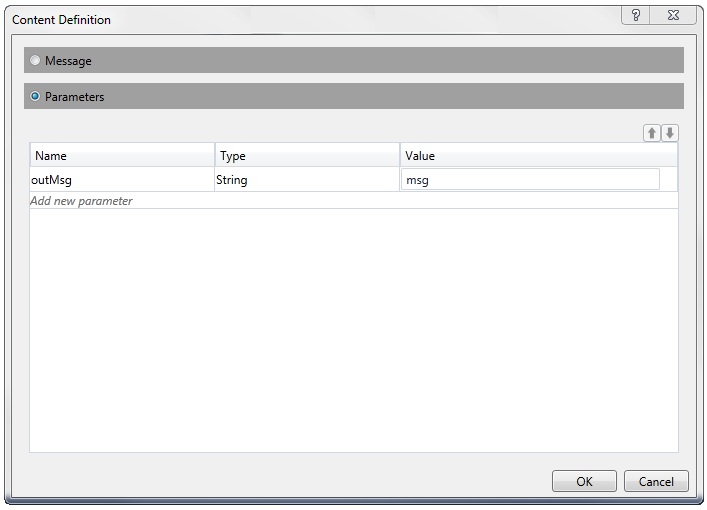Select the Parameters radio button

[35, 96]
